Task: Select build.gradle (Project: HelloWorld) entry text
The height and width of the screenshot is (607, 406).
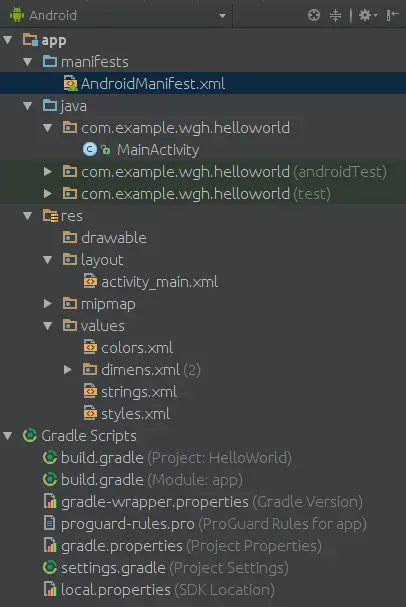Action: pos(176,458)
